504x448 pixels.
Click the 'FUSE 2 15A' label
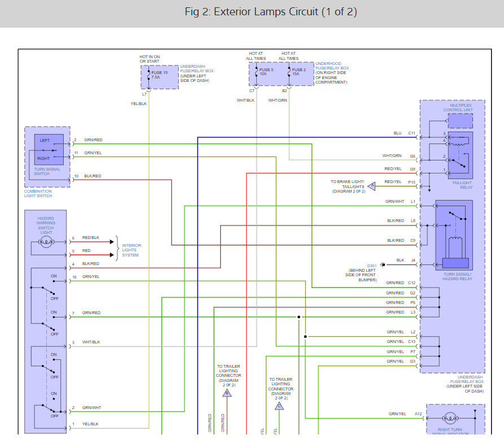(x=299, y=72)
